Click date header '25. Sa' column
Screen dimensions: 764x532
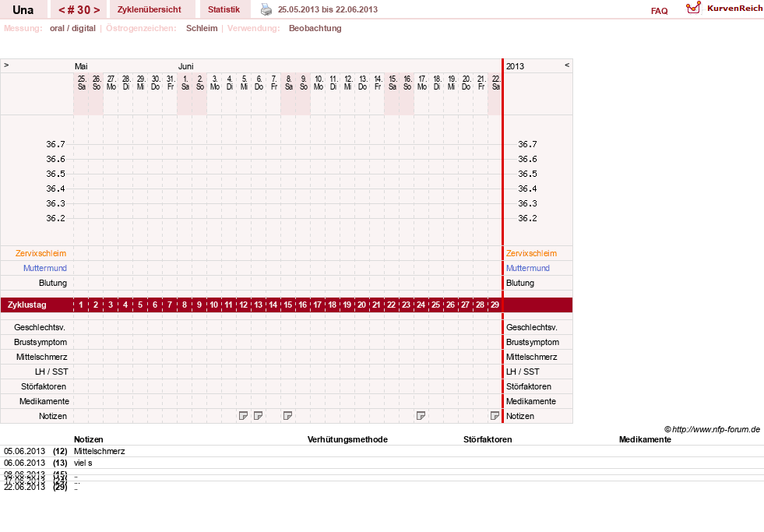coord(81,83)
